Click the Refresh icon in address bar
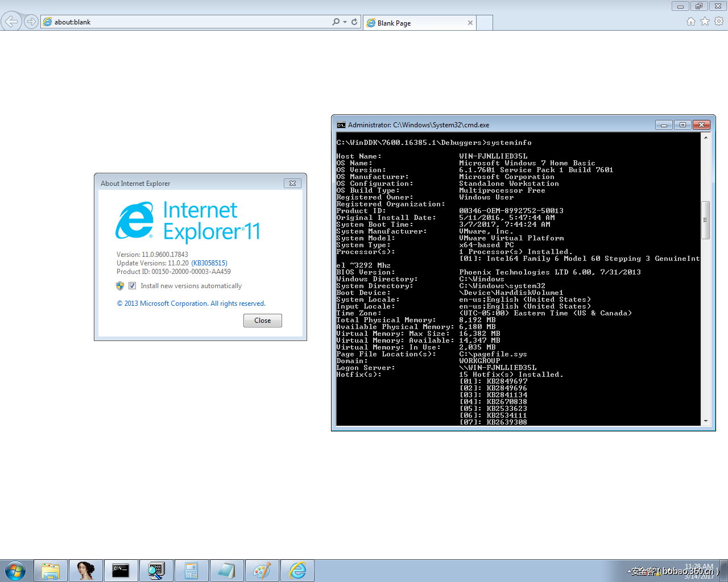Viewport: 728px width, 582px height. (354, 22)
